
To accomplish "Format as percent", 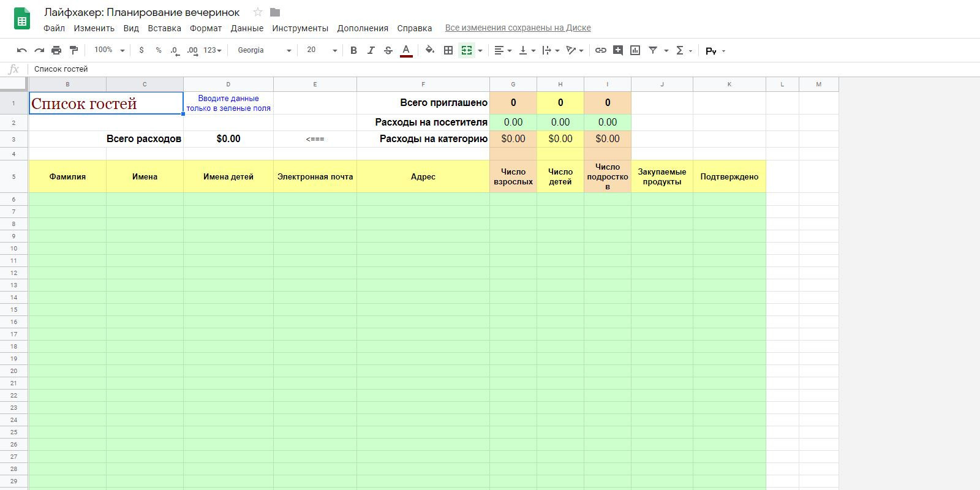I will [159, 50].
